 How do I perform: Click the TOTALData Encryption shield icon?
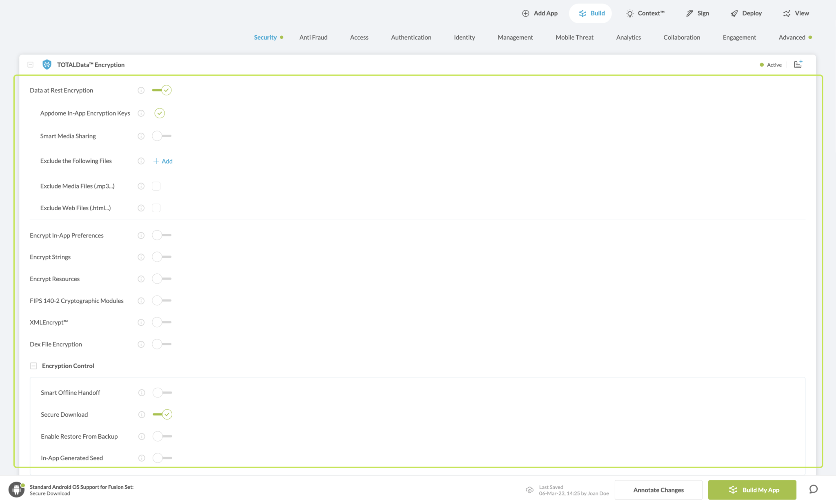(47, 64)
